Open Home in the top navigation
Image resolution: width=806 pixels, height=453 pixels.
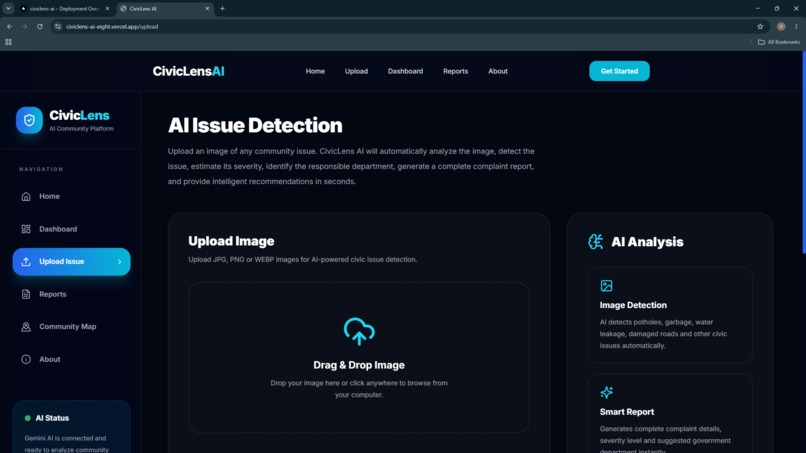(315, 71)
